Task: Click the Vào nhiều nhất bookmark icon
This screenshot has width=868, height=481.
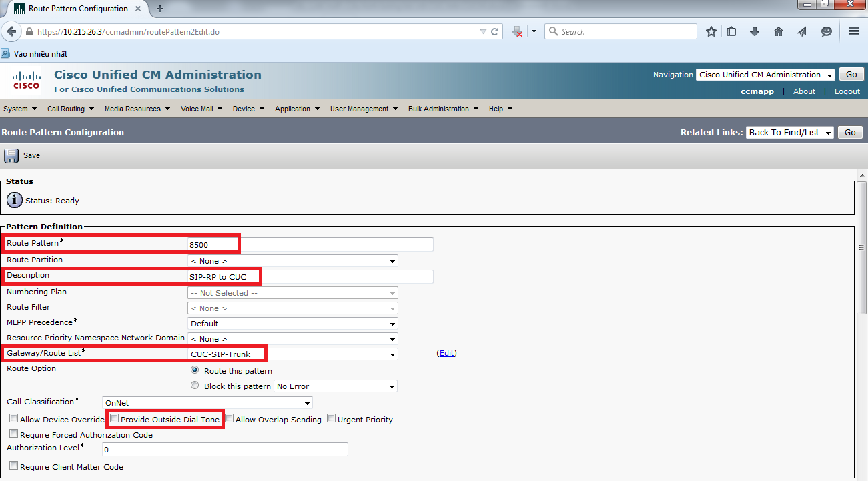Action: (6, 53)
